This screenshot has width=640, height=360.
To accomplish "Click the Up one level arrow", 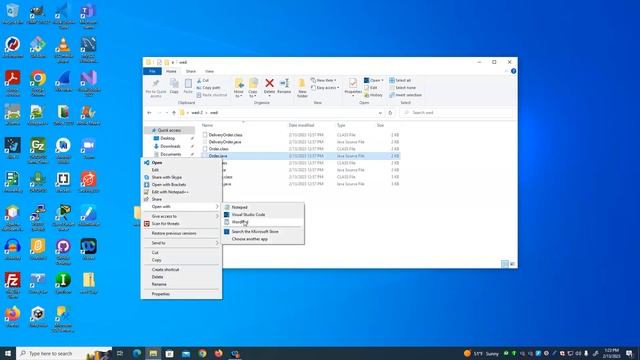I will 174,113.
